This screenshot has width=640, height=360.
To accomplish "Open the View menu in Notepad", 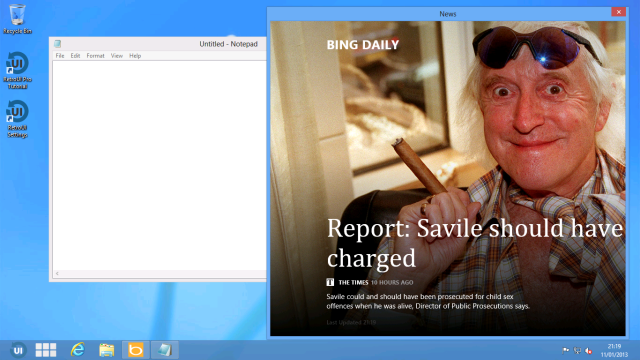I will (117, 56).
